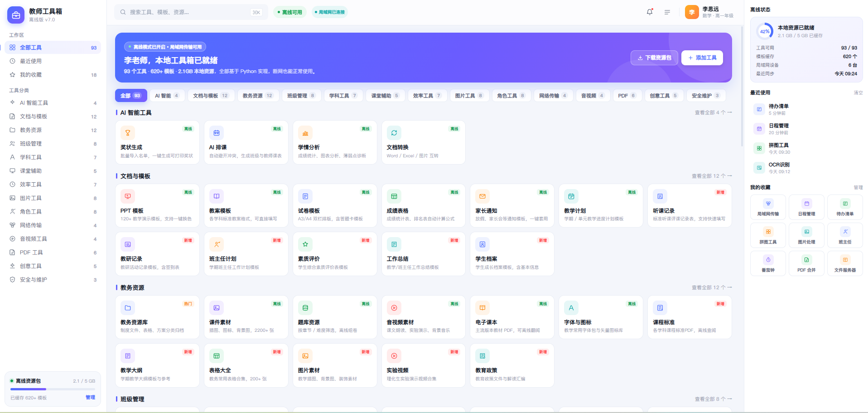Click the 文件服务器 favorite tile
This screenshot has height=413, width=868.
tap(845, 263)
